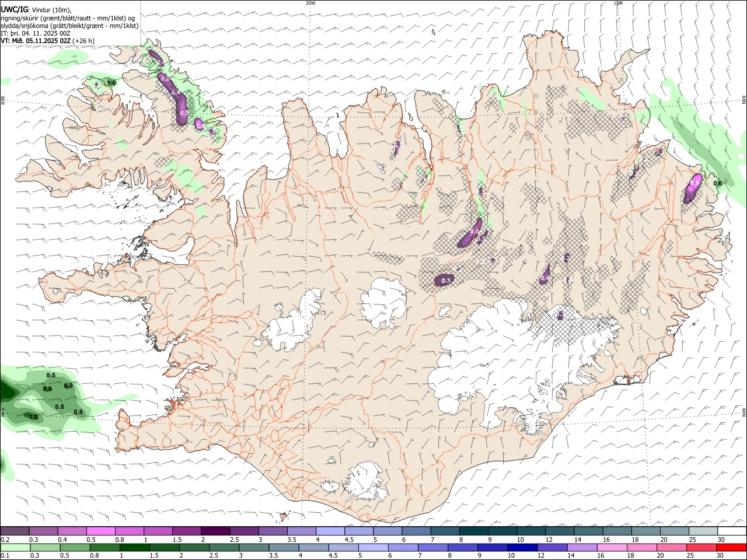Pick the light blue swatch between 4 and 4.5, upper row
The width and height of the screenshot is (747, 560).
click(x=330, y=531)
